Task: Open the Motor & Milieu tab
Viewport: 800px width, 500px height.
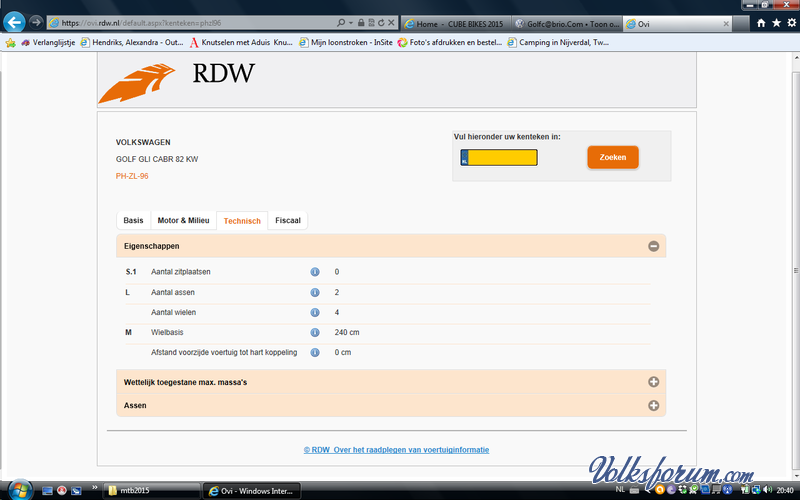Action: (183, 220)
